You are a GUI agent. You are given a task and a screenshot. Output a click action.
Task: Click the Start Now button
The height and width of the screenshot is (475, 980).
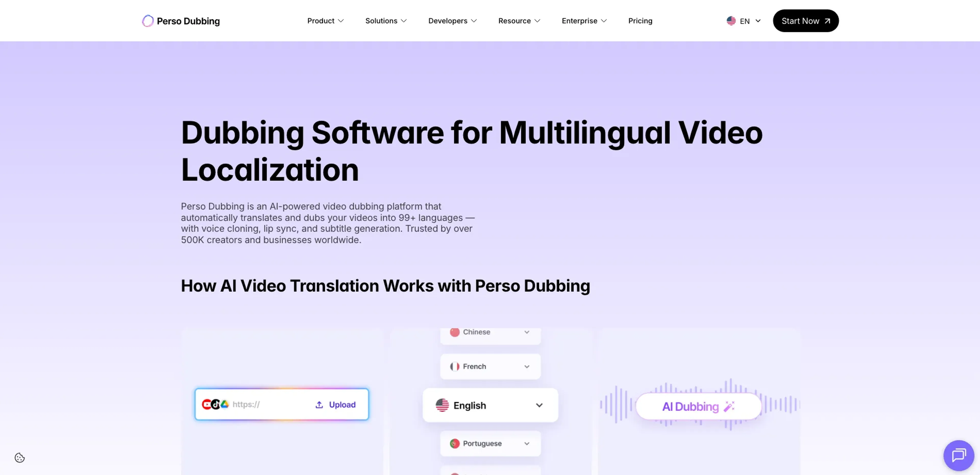pyautogui.click(x=805, y=21)
